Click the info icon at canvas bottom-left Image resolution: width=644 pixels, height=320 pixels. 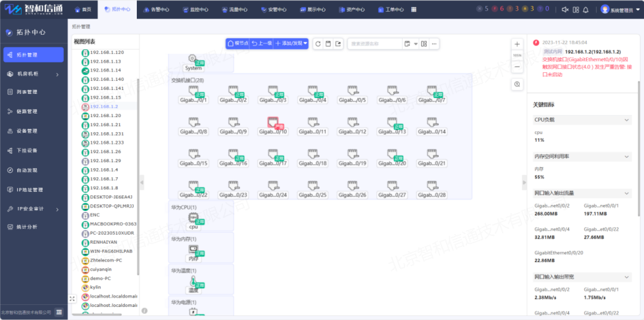(144, 311)
